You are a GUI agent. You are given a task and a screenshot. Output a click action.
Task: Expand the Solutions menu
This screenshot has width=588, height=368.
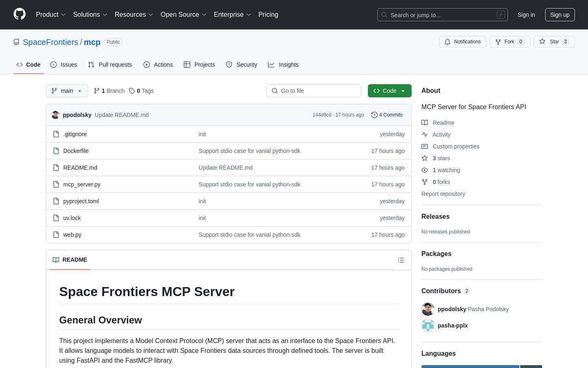pos(90,15)
